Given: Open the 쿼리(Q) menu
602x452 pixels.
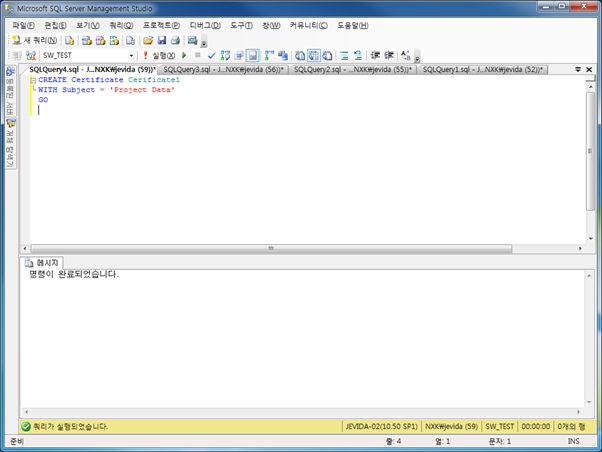Looking at the screenshot, I should (x=121, y=25).
